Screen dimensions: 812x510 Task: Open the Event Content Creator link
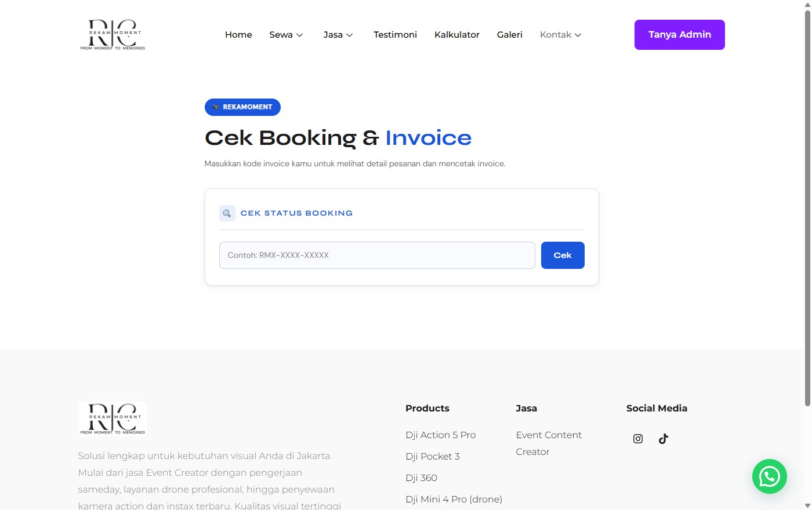(549, 443)
